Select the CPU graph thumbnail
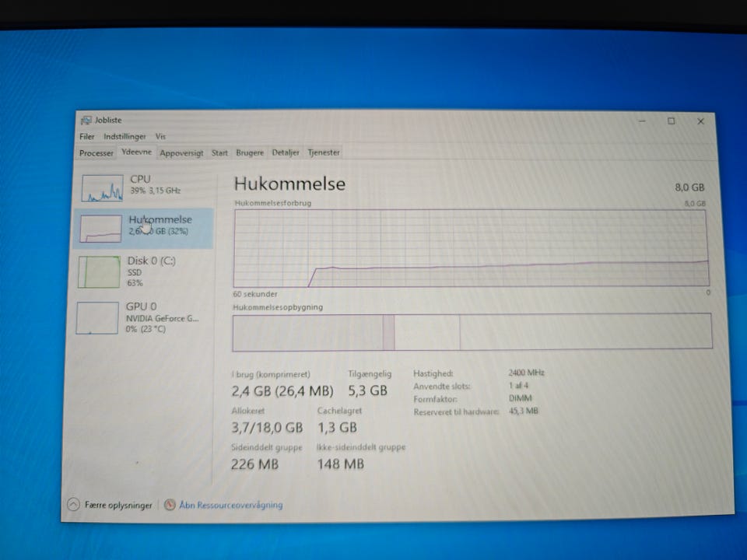The width and height of the screenshot is (747, 560). point(103,188)
